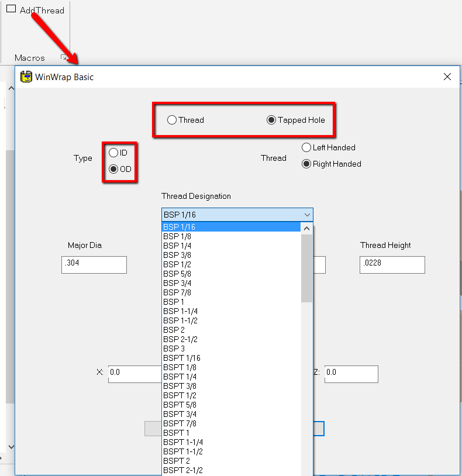Pick BSP 2 from list
462x476 pixels.
pos(232,330)
